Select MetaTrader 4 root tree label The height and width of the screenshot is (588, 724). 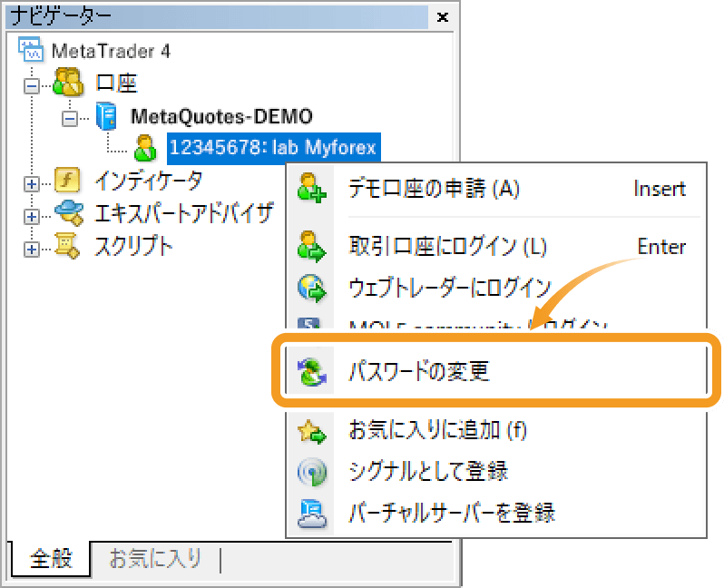(111, 51)
